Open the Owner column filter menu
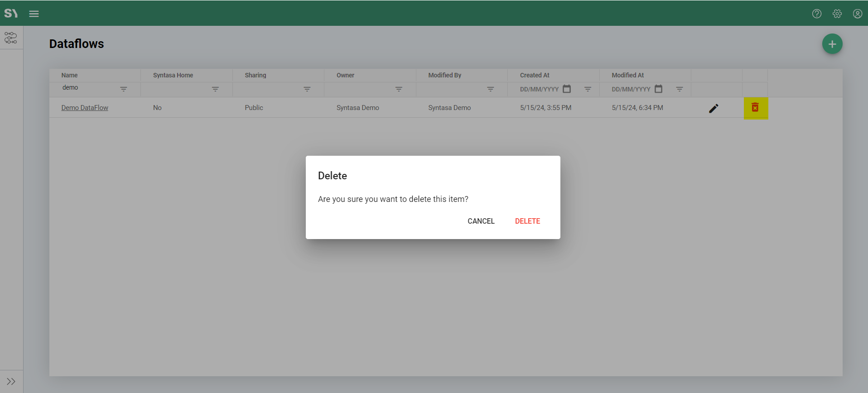868x393 pixels. [x=399, y=89]
